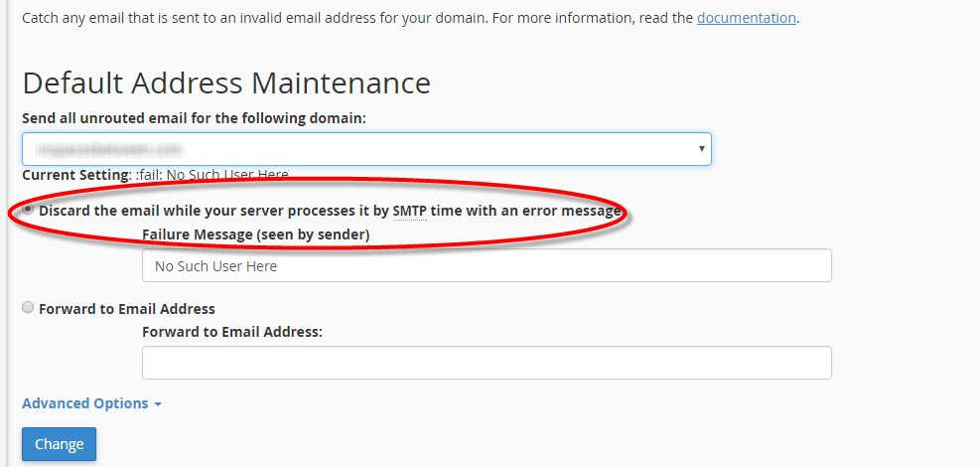The width and height of the screenshot is (980, 467).
Task: Click the dropdown arrow of the domain selector
Action: click(x=702, y=149)
